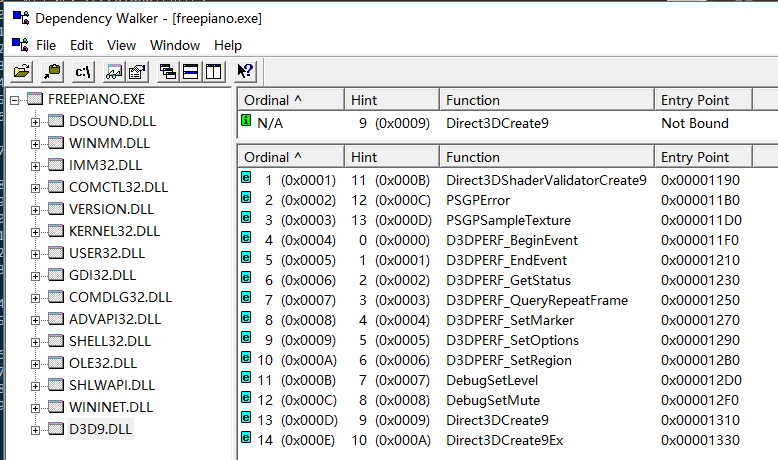778x460 pixels.
Task: Click export icon of DebugSetLevel row
Action: point(246,378)
